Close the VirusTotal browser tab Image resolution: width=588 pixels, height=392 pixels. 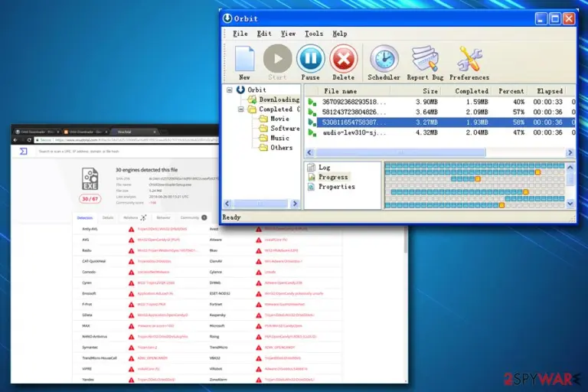(155, 132)
